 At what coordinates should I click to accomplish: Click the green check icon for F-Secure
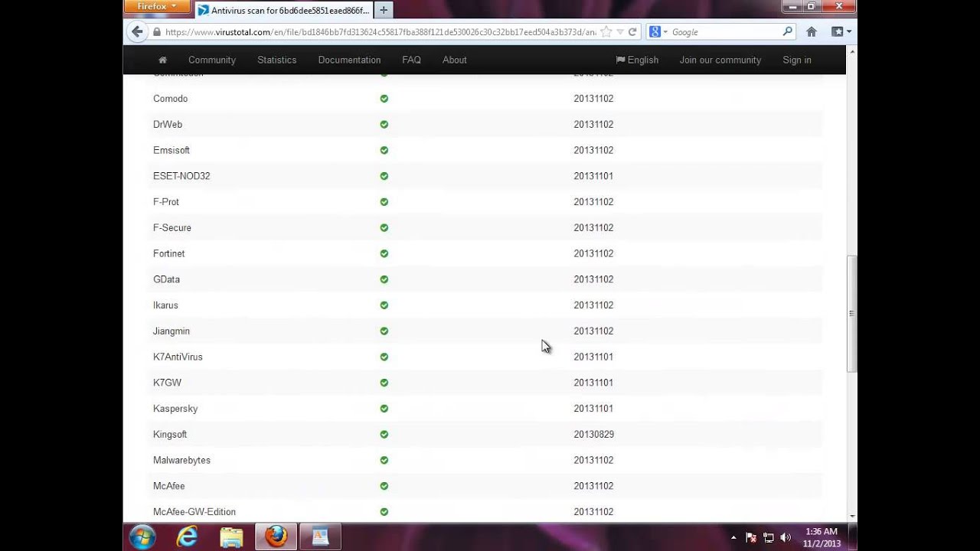pos(384,227)
